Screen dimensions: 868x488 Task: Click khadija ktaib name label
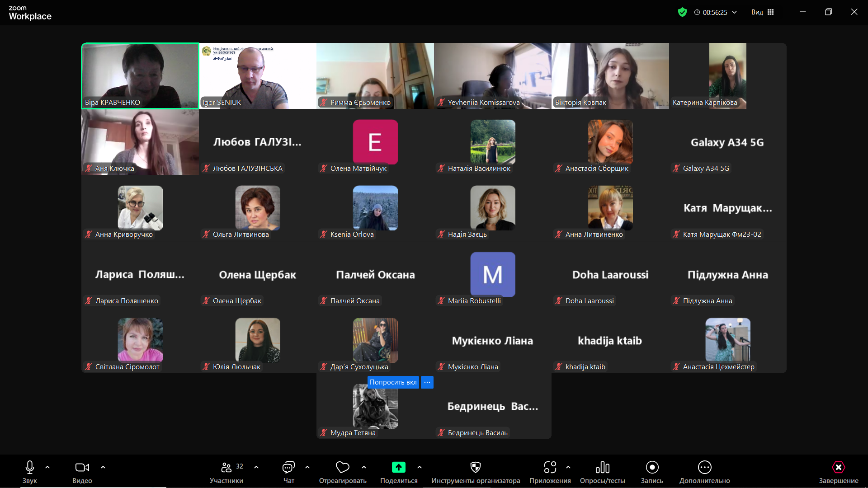[x=585, y=367]
